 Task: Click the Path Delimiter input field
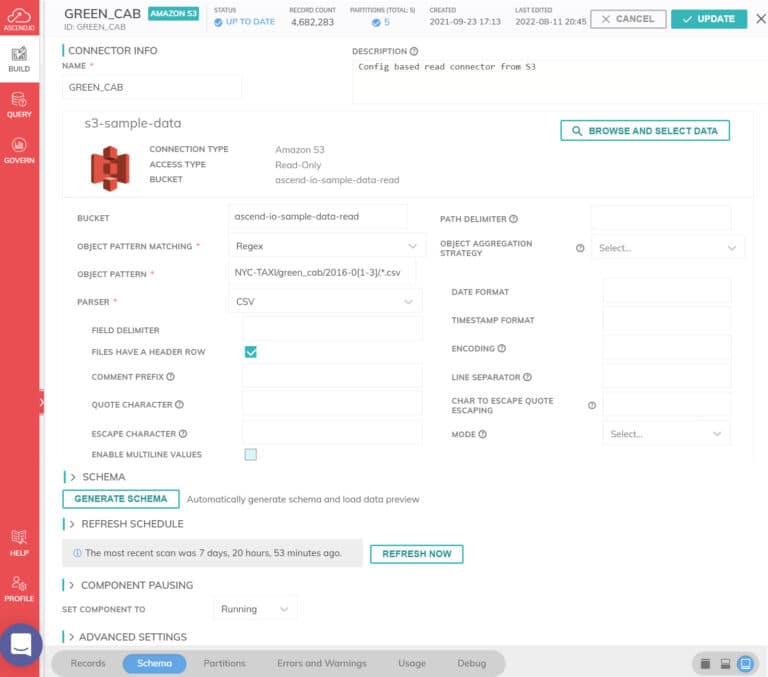(x=661, y=218)
